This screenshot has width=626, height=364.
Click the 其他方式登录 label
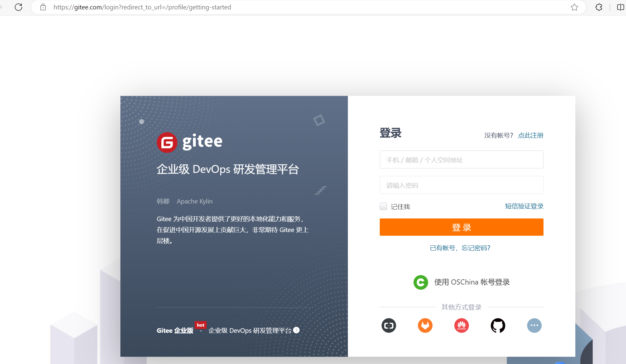click(x=461, y=307)
